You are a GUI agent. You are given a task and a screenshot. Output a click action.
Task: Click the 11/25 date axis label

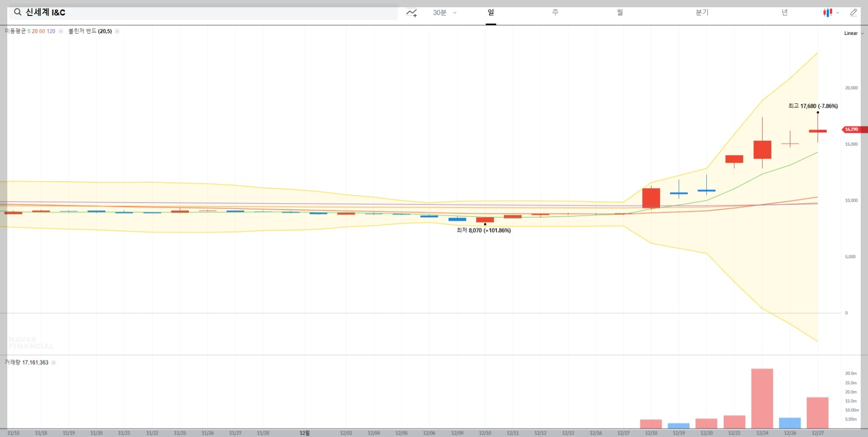tap(180, 433)
